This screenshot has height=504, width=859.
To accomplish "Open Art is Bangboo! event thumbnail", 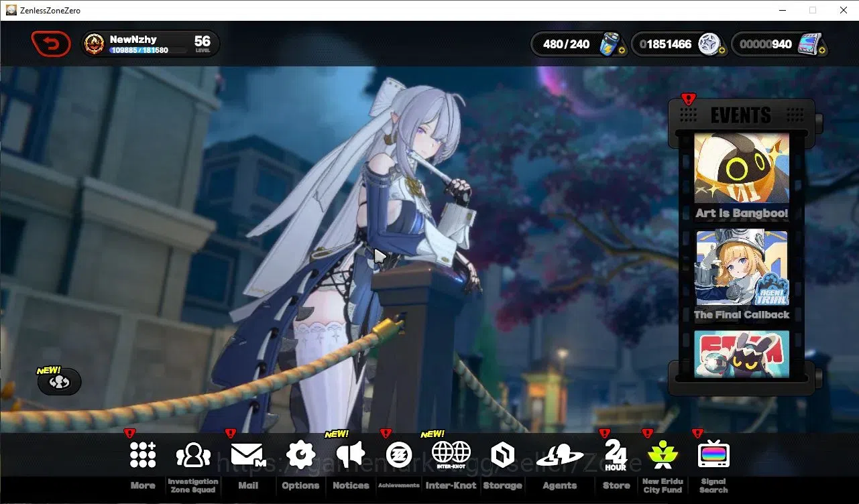I will [x=742, y=168].
